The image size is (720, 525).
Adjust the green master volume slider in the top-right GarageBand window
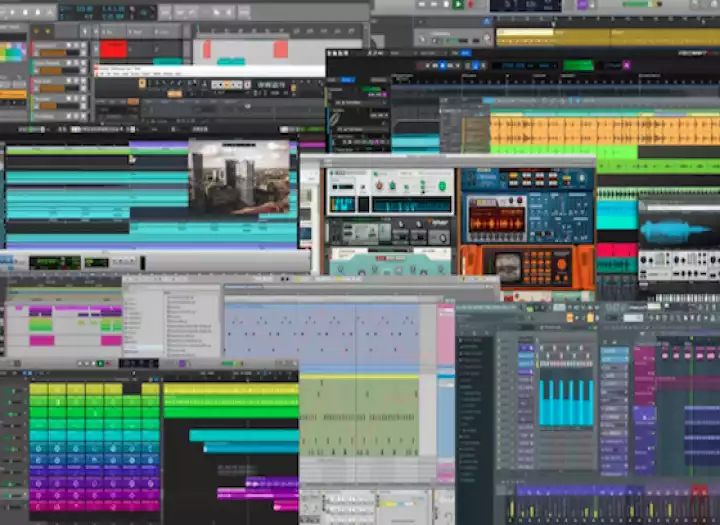point(641,4)
